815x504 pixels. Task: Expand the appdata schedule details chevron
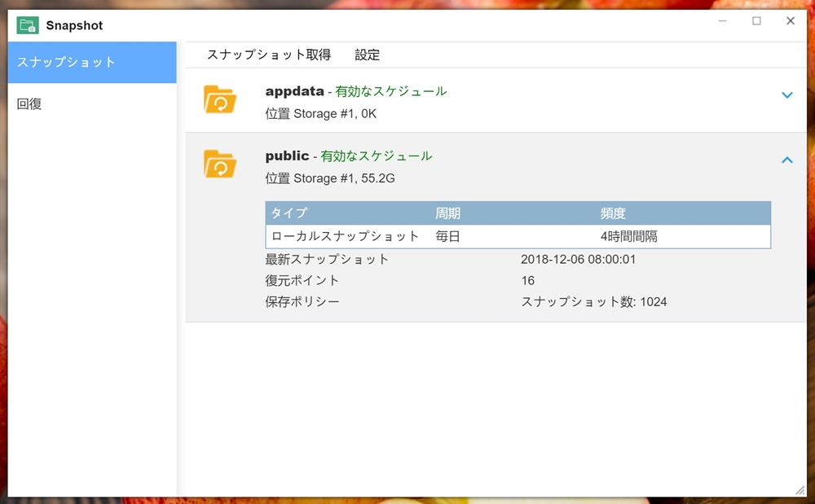coord(786,95)
